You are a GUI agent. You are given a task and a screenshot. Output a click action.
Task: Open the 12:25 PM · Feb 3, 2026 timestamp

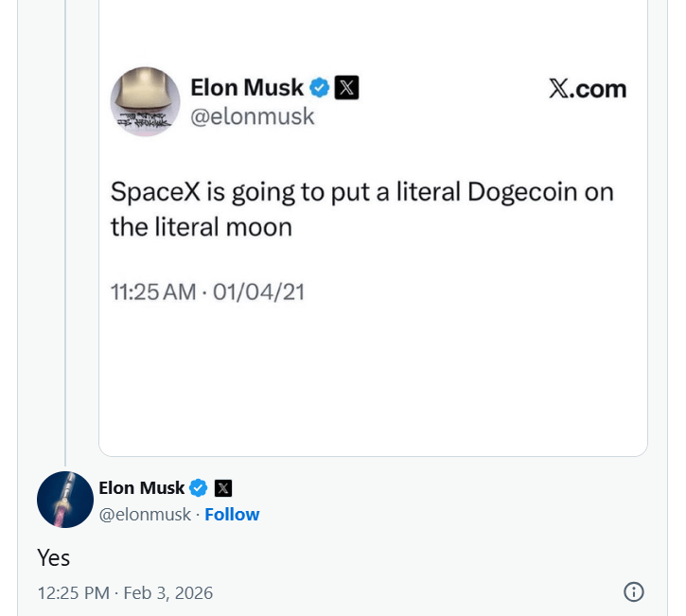125,593
